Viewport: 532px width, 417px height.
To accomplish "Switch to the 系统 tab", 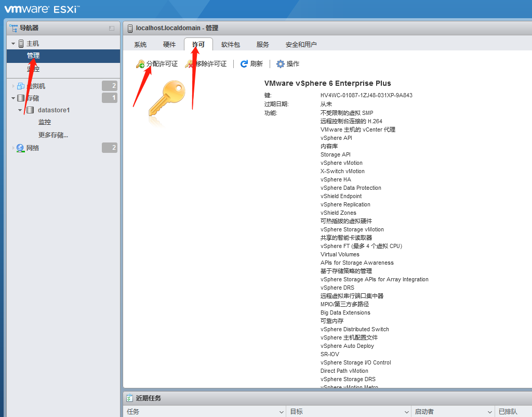I will pyautogui.click(x=140, y=45).
